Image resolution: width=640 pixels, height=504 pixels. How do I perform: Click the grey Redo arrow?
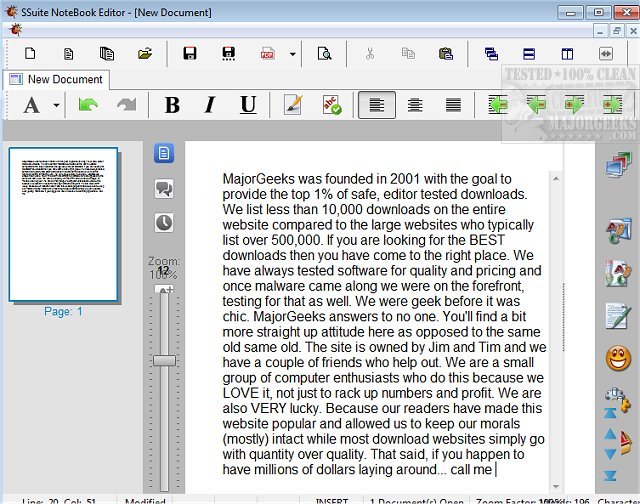pyautogui.click(x=127, y=105)
